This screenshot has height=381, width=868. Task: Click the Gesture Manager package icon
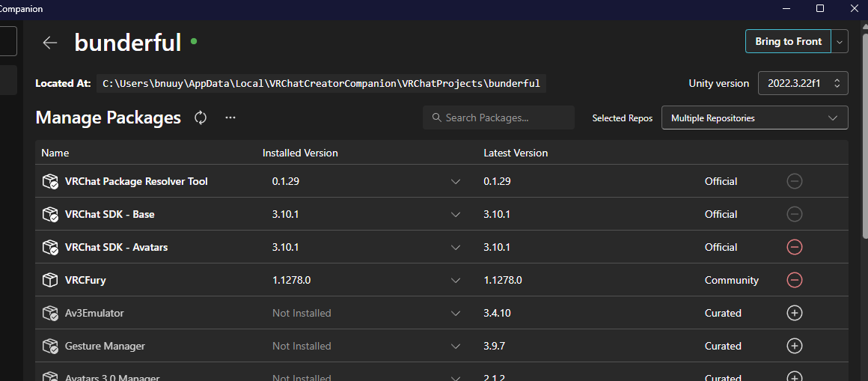50,346
